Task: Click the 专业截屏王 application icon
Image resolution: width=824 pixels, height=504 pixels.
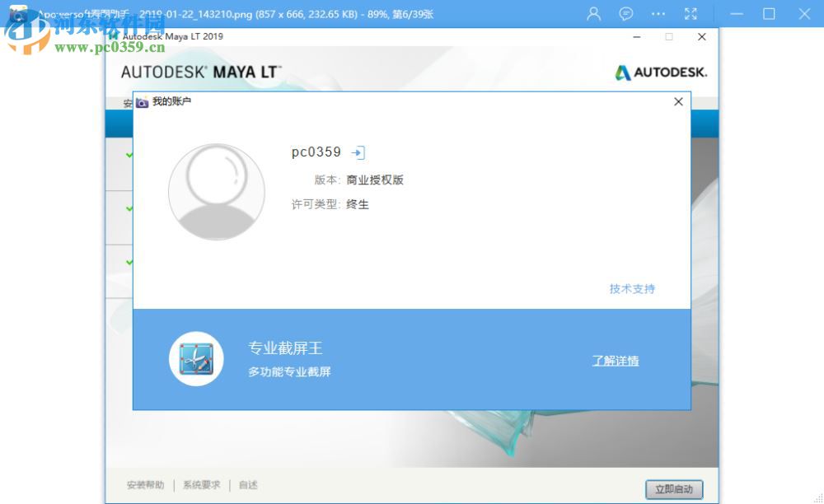Action: [196, 358]
